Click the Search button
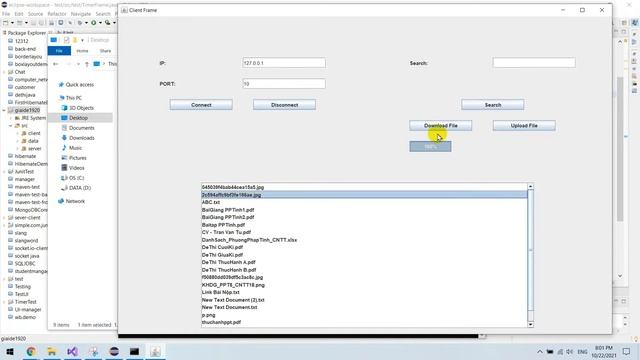 point(493,105)
